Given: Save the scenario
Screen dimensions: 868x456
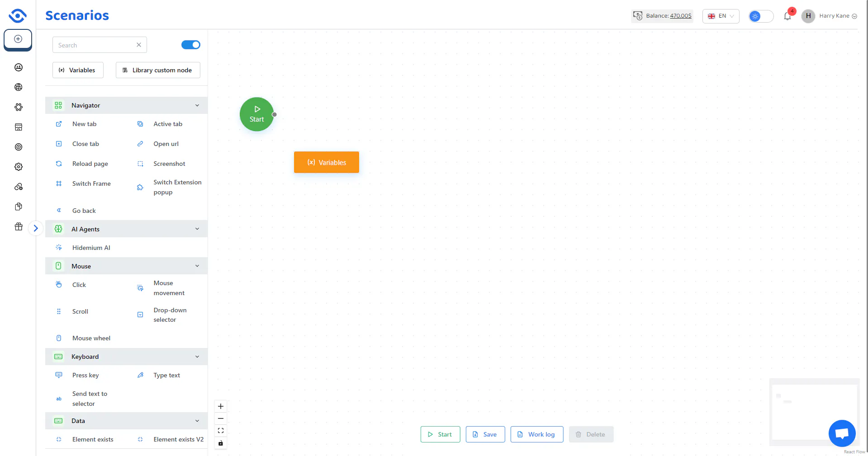Looking at the screenshot, I should tap(485, 434).
